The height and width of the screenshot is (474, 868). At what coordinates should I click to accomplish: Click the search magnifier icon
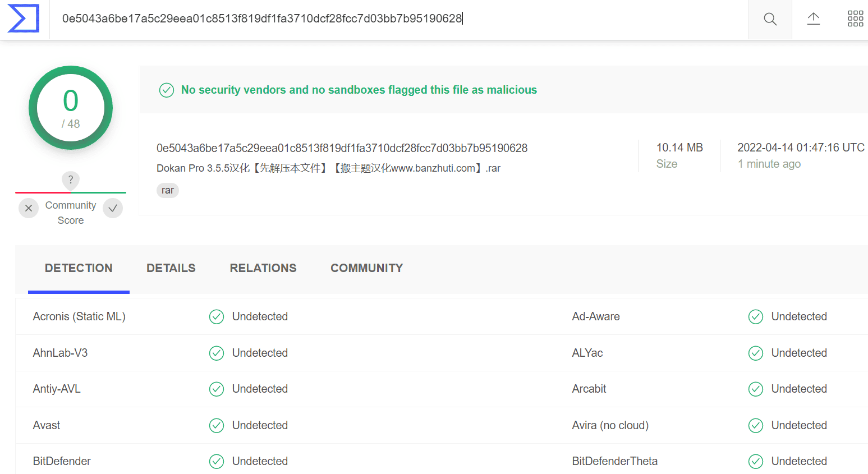tap(770, 19)
